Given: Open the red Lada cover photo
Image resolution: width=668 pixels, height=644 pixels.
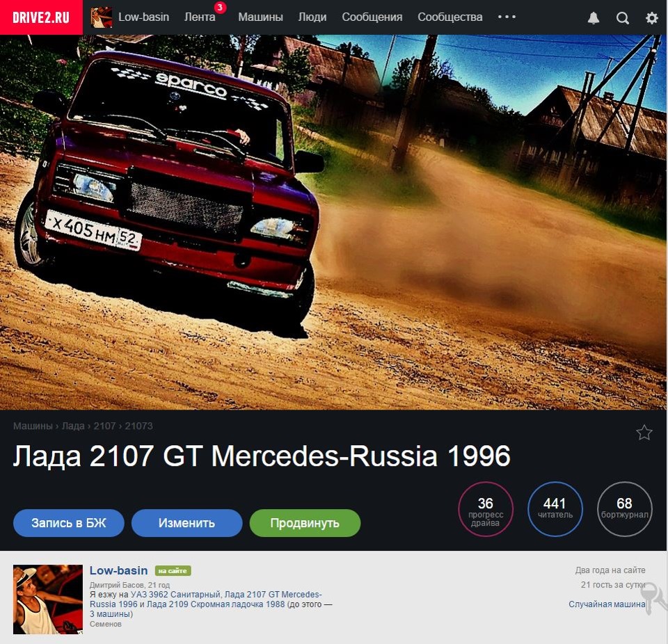Looking at the screenshot, I should tap(334, 223).
